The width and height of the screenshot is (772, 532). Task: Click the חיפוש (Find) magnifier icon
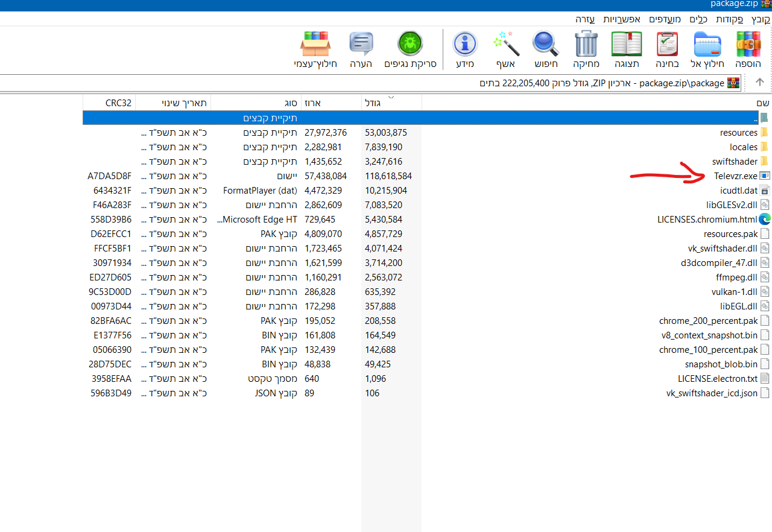coord(545,45)
